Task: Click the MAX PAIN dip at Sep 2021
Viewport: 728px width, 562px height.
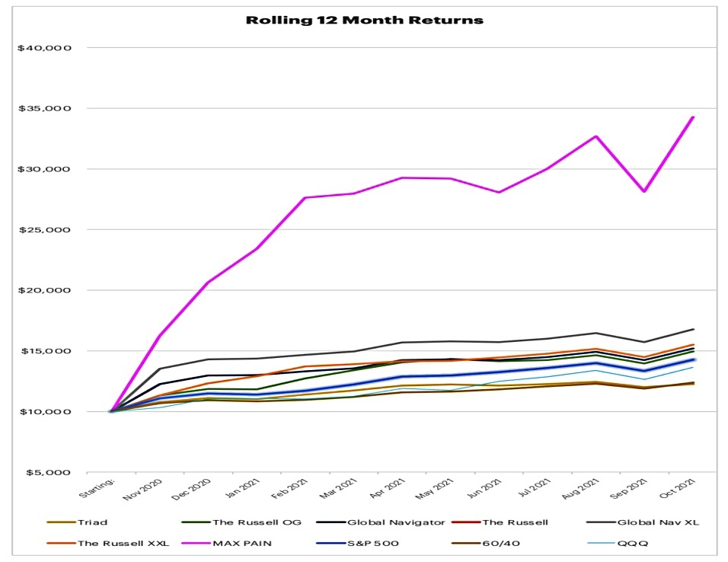Action: click(x=644, y=191)
